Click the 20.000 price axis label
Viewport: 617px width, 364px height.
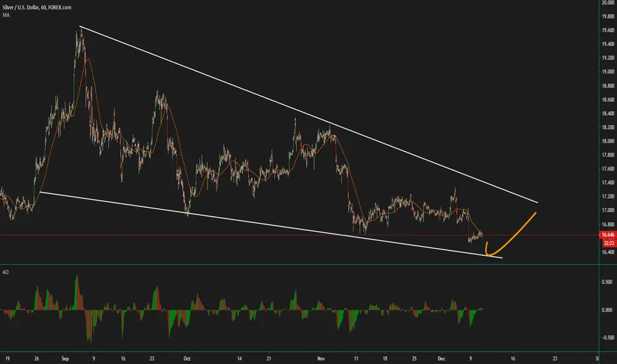pos(608,3)
